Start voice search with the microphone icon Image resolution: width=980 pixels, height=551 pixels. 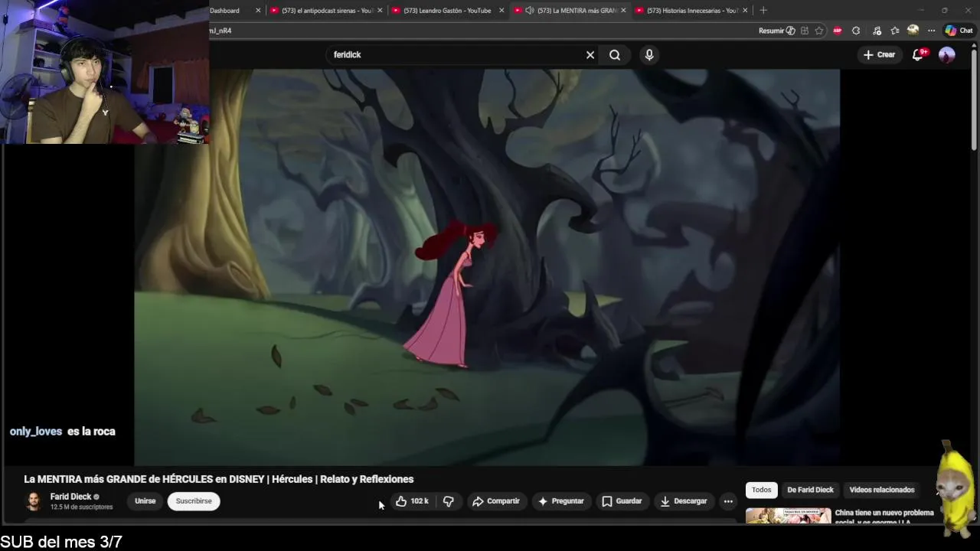click(649, 55)
